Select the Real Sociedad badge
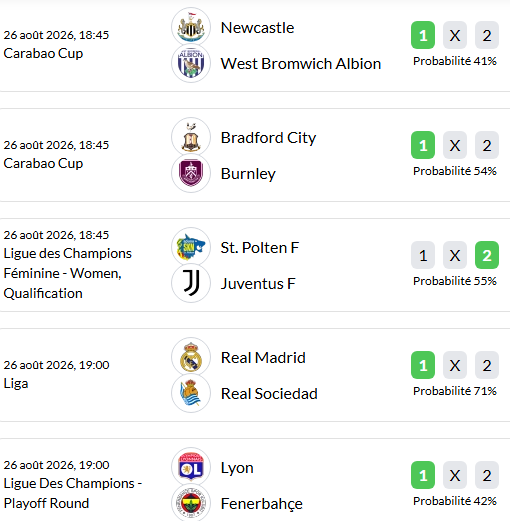510x521 pixels. pos(191,393)
